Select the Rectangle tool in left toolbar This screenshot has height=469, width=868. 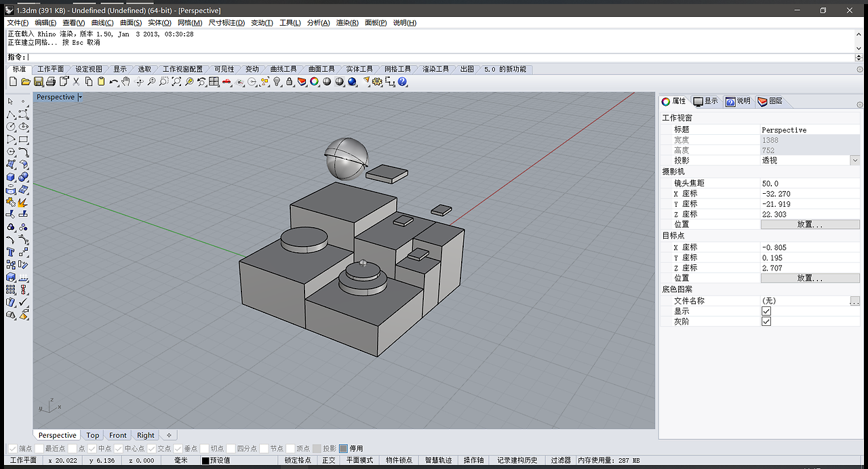23,139
